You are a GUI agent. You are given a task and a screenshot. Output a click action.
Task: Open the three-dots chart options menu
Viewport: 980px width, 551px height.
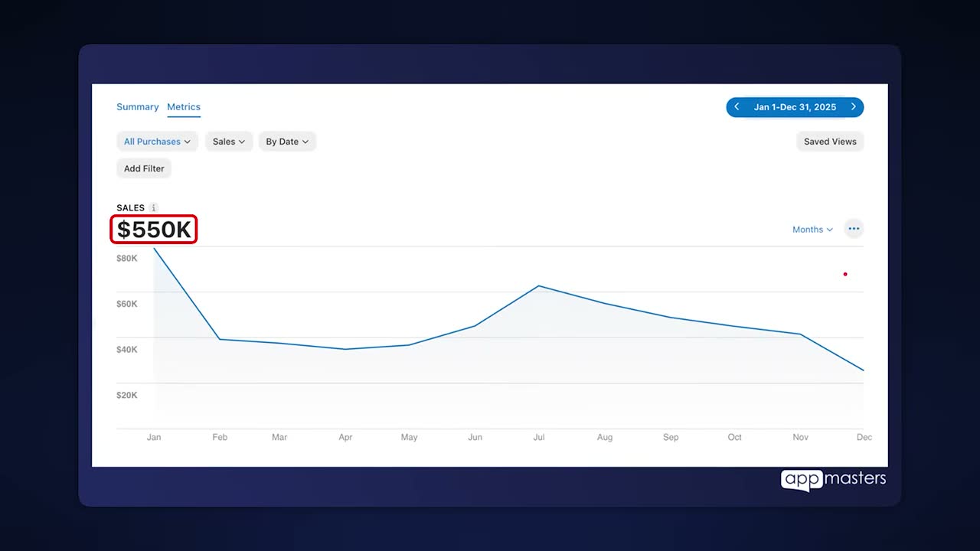(854, 229)
